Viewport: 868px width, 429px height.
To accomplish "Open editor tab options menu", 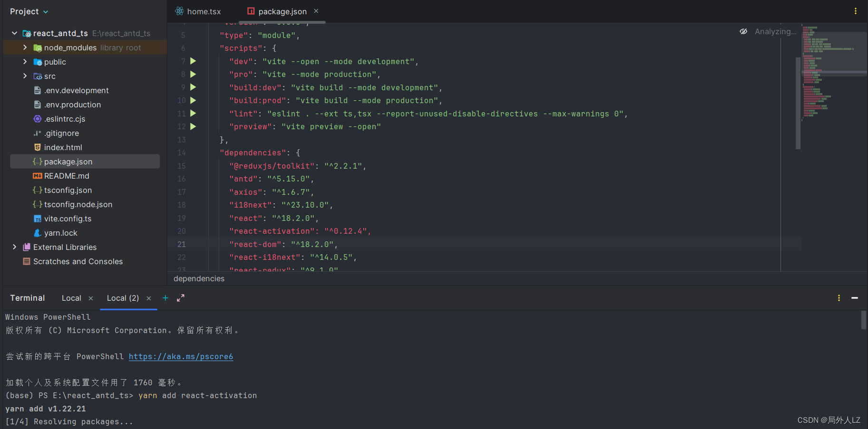I will click(x=855, y=11).
